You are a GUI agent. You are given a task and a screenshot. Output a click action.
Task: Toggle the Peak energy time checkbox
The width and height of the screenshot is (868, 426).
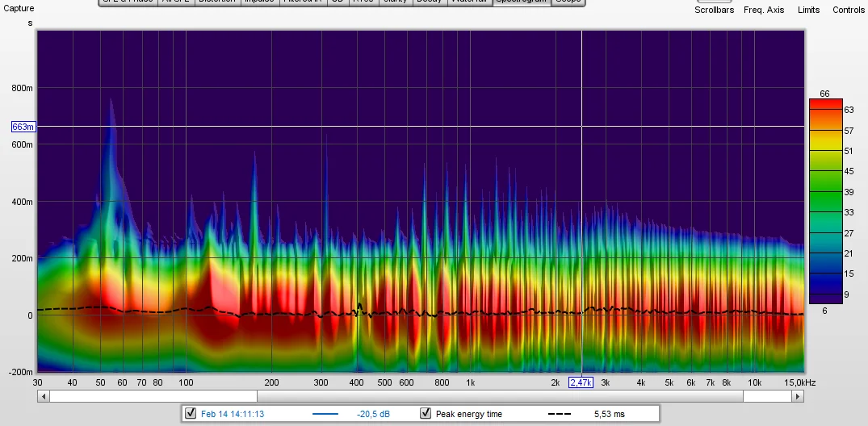[426, 413]
